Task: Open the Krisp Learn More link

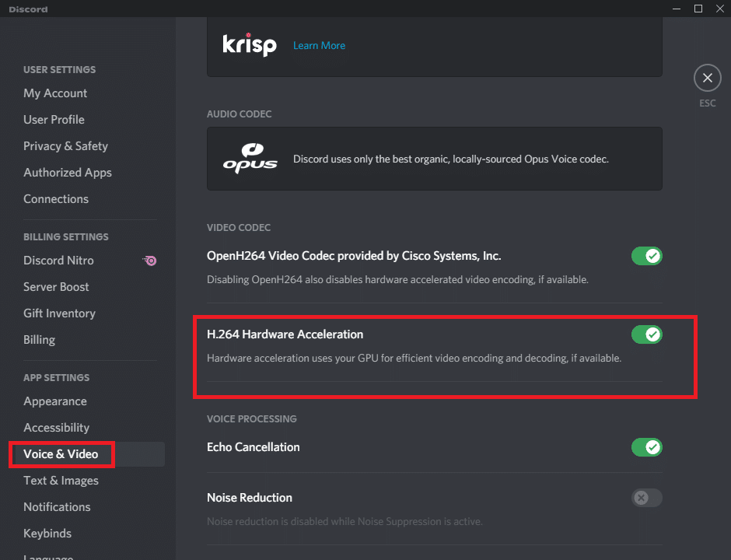Action: 319,45
